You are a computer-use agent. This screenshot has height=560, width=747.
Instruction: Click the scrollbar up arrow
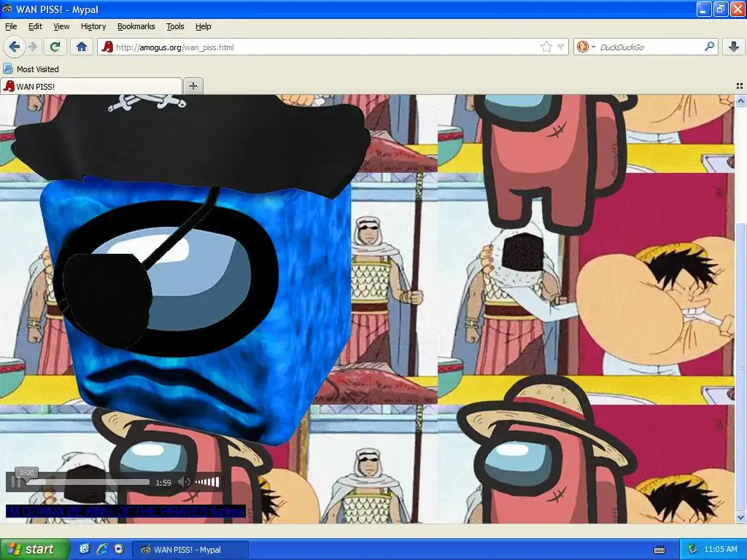pos(741,101)
